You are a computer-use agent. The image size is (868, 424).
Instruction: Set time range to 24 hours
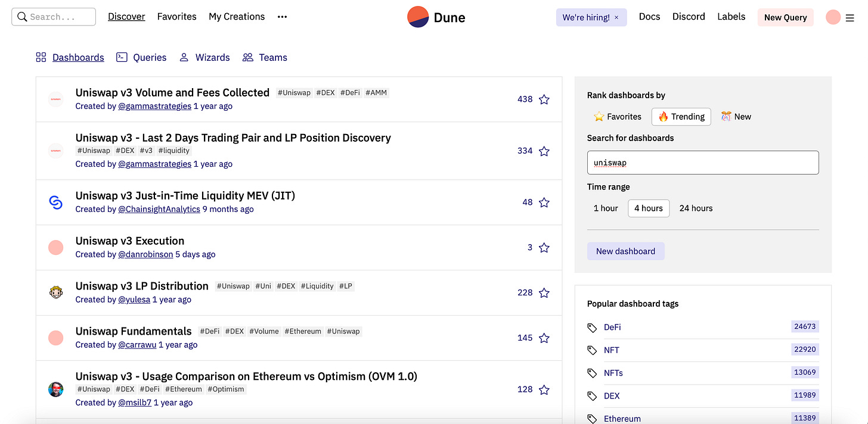point(696,208)
